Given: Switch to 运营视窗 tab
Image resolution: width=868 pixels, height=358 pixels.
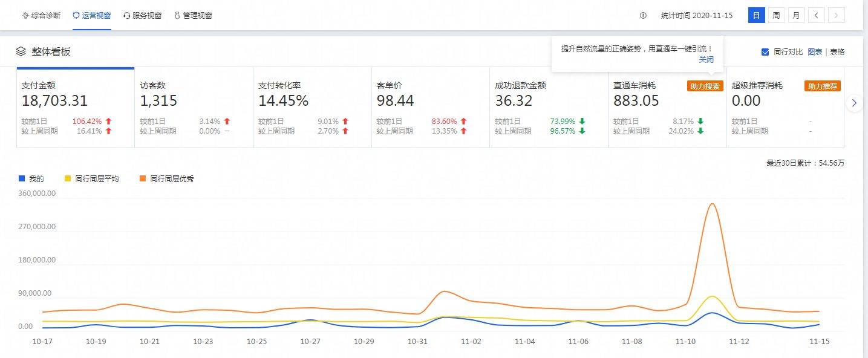Looking at the screenshot, I should tap(91, 15).
